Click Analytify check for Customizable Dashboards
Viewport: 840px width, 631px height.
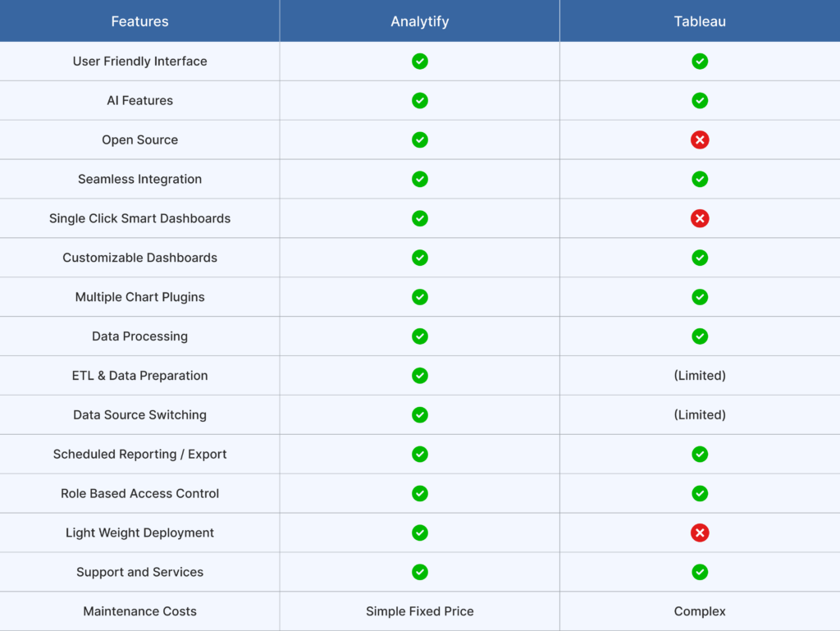pyautogui.click(x=420, y=258)
